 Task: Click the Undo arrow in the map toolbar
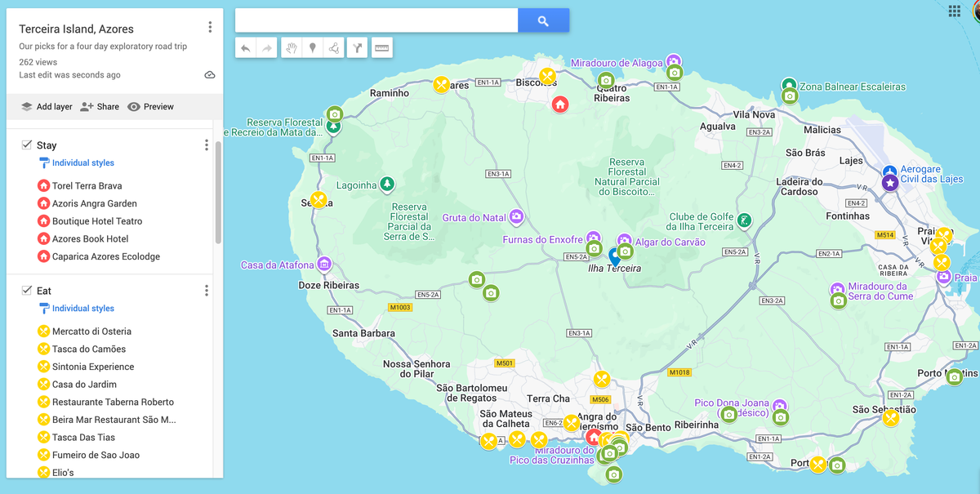coord(245,47)
